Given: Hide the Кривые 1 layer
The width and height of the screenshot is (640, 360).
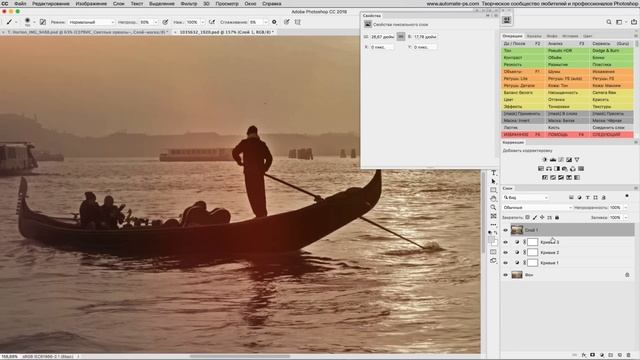Looking at the screenshot, I should click(505, 263).
